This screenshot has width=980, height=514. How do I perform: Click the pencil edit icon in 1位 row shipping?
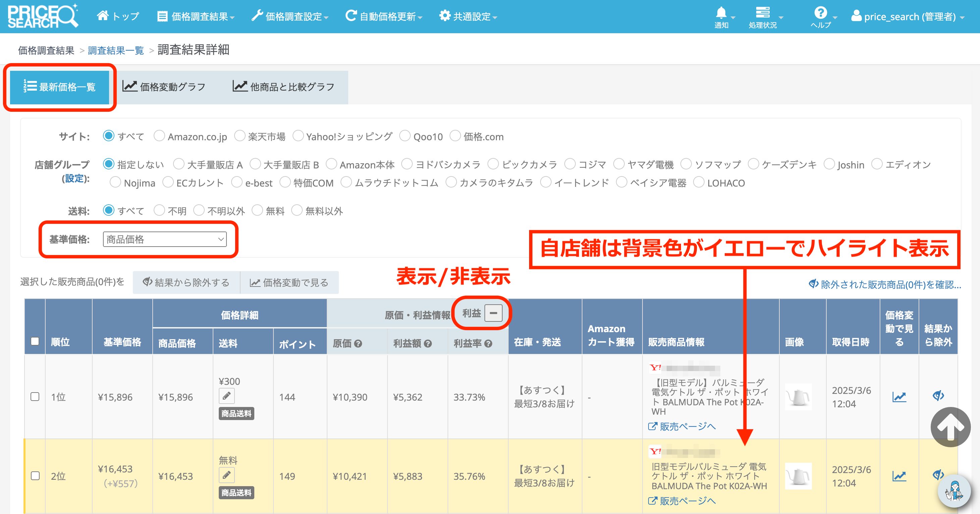(226, 396)
